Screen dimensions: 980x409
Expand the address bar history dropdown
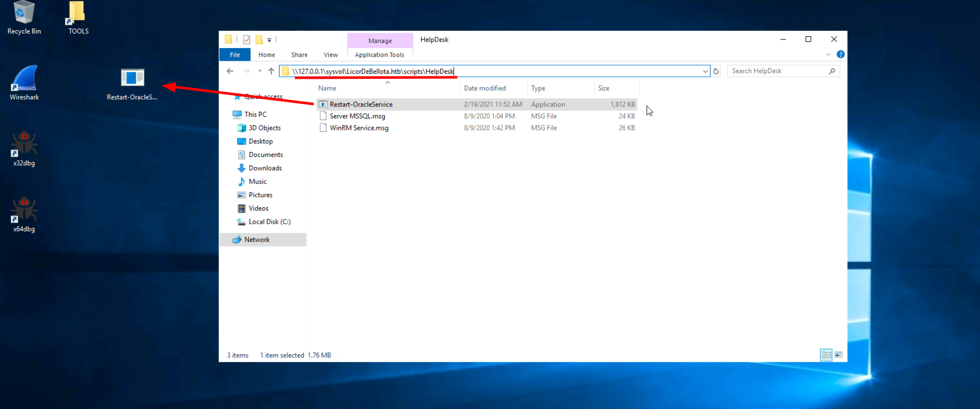pyautogui.click(x=705, y=71)
